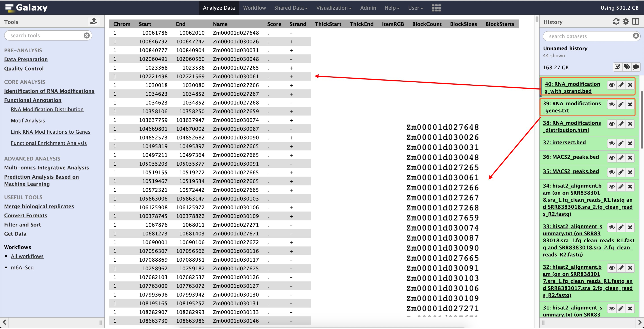
Task: Click the search tools input field
Action: point(45,36)
